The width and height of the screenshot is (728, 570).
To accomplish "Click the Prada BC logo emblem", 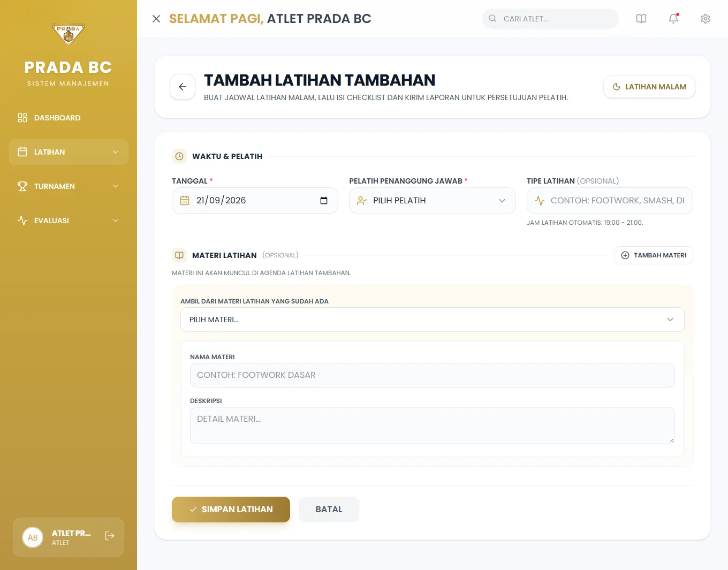I will tap(69, 34).
